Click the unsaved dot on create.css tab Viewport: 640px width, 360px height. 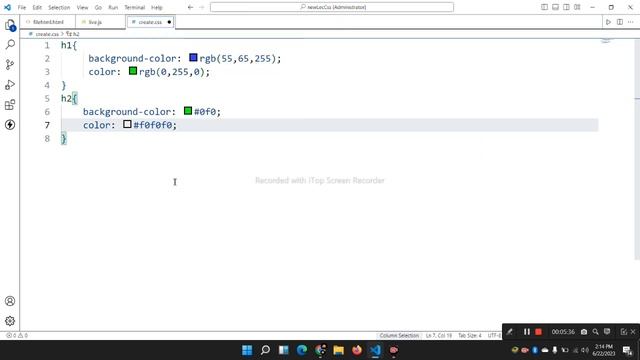tap(169, 22)
